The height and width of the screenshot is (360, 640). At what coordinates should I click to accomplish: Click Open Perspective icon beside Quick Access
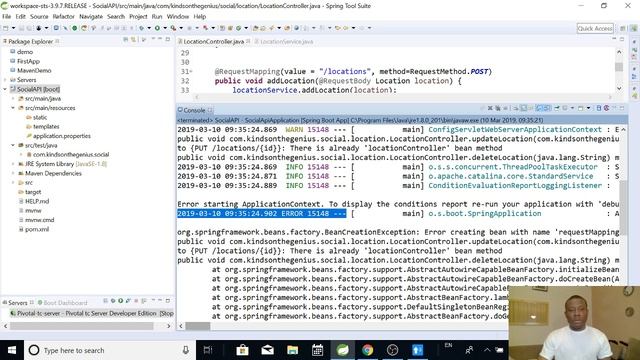click(623, 28)
